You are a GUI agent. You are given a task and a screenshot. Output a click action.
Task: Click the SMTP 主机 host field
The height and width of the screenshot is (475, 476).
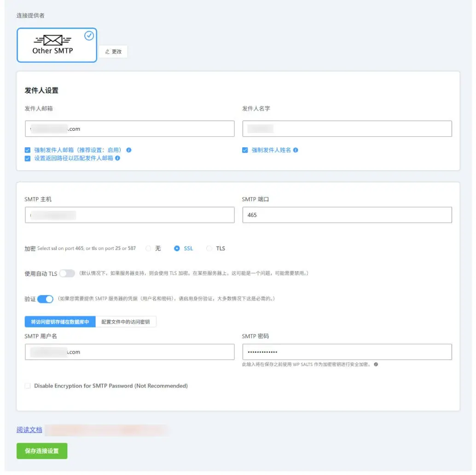click(x=130, y=215)
